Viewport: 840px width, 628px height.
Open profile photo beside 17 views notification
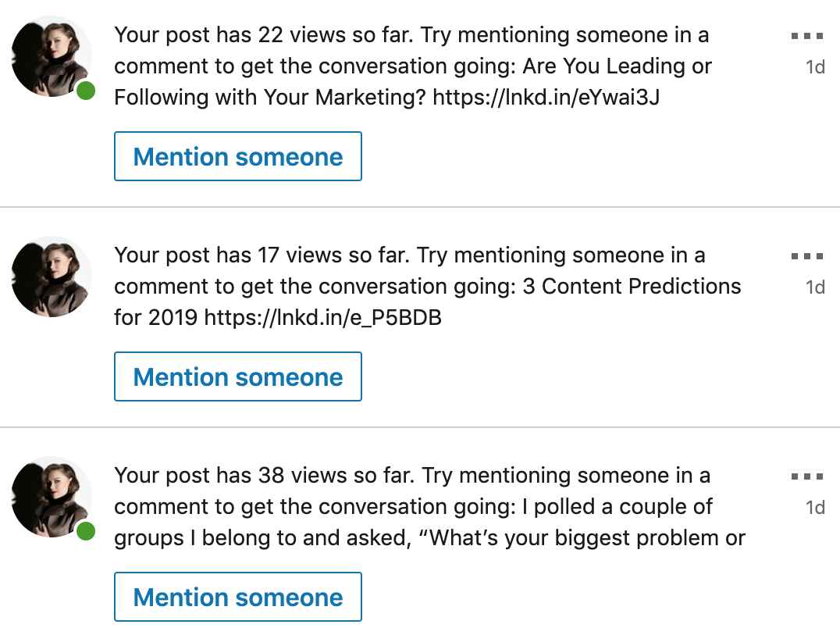[x=52, y=277]
